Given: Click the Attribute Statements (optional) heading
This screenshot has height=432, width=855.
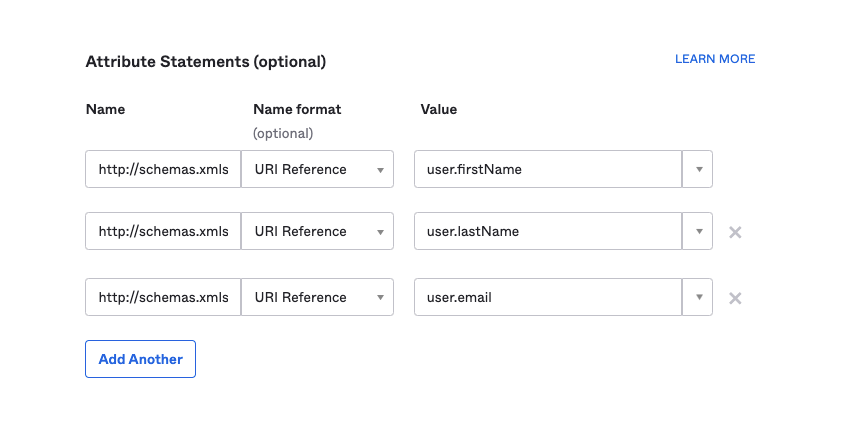Looking at the screenshot, I should coord(206,62).
